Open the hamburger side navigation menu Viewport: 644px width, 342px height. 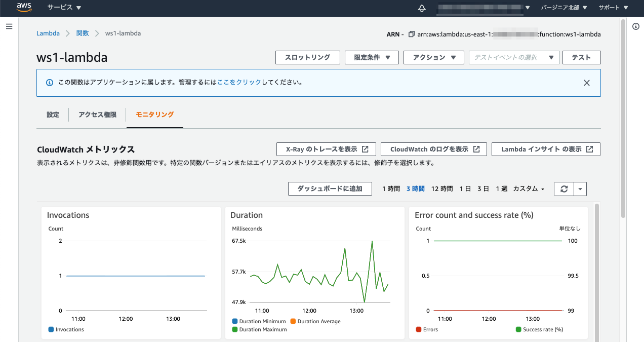click(x=9, y=26)
